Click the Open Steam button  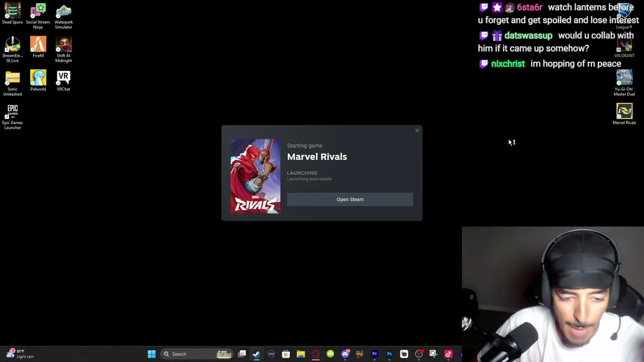pos(350,200)
